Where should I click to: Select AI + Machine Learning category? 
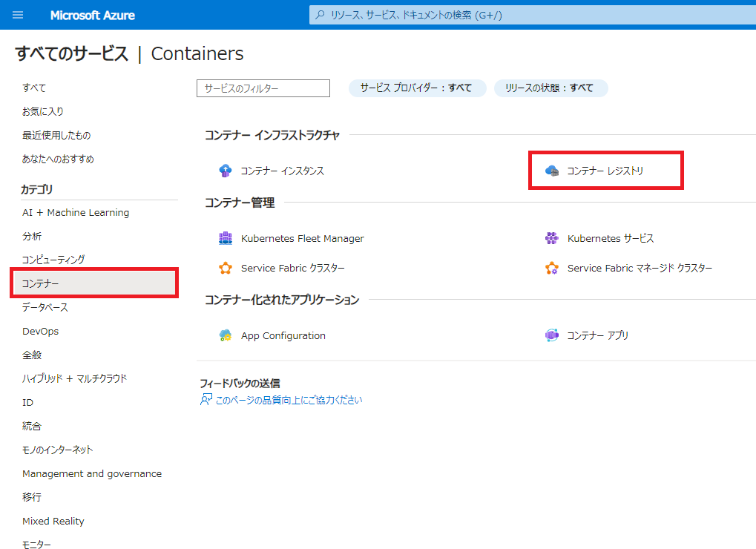(76, 213)
